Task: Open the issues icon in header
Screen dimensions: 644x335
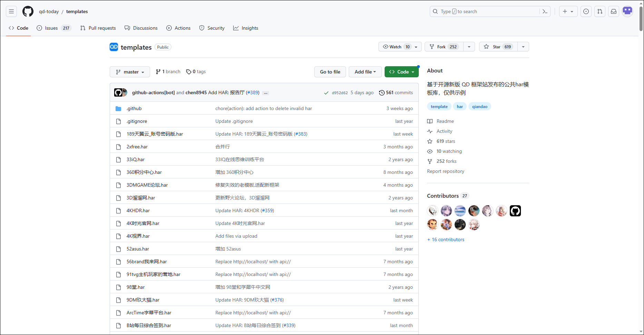Action: [586, 11]
